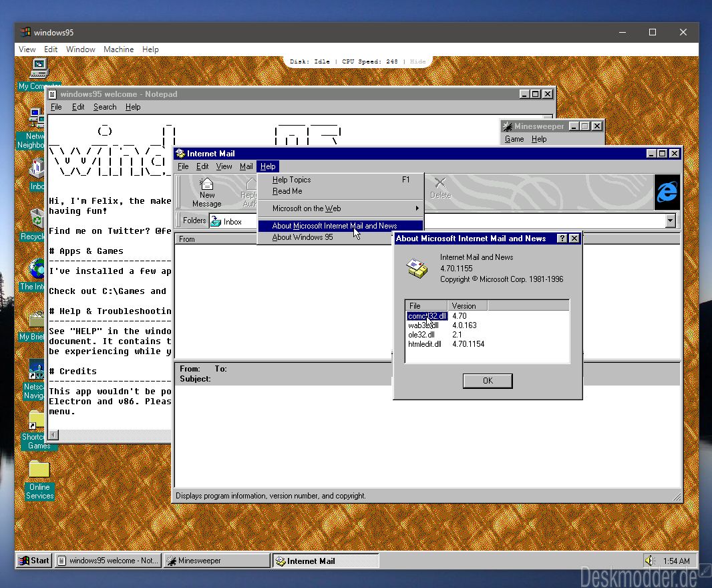Select the htmledit.dll row in the file list
712x588 pixels.
(x=425, y=344)
